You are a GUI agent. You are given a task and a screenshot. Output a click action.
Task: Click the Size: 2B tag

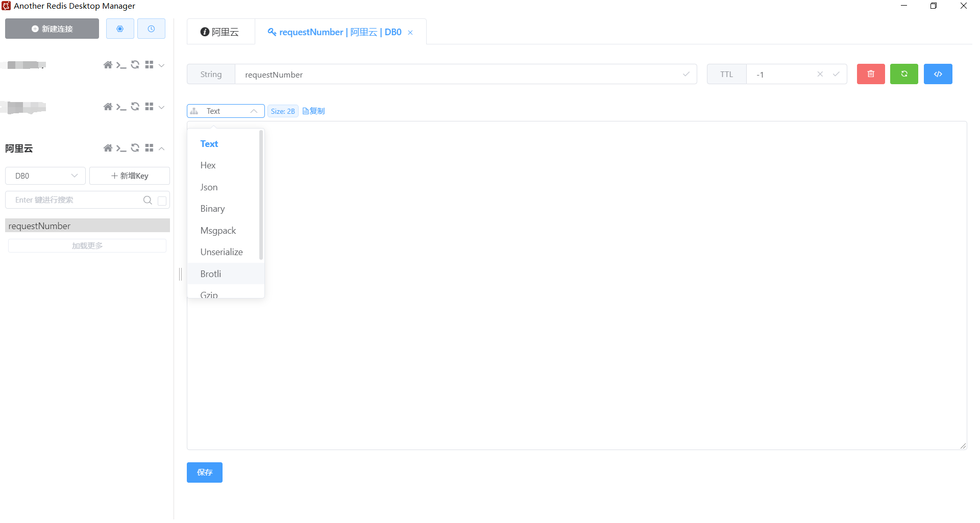pos(283,111)
